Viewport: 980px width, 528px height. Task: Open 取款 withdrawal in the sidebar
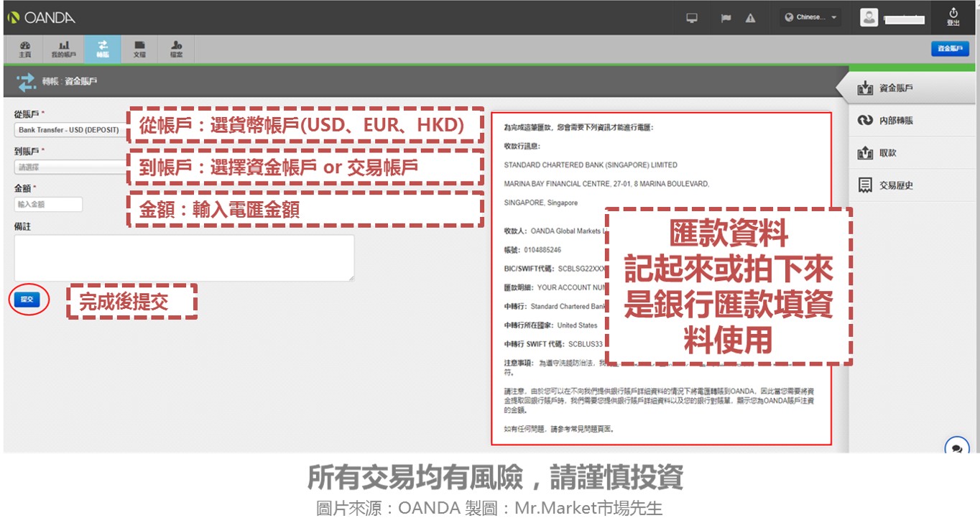pos(913,153)
